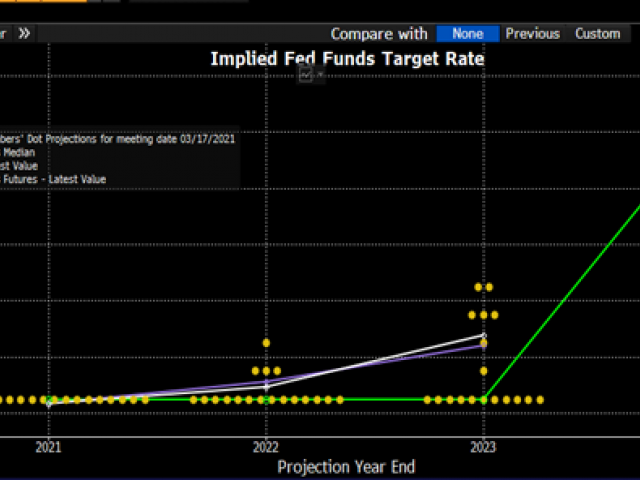Click the Implied Fed Funds Target Rate title
The width and height of the screenshot is (640, 480).
click(x=347, y=59)
